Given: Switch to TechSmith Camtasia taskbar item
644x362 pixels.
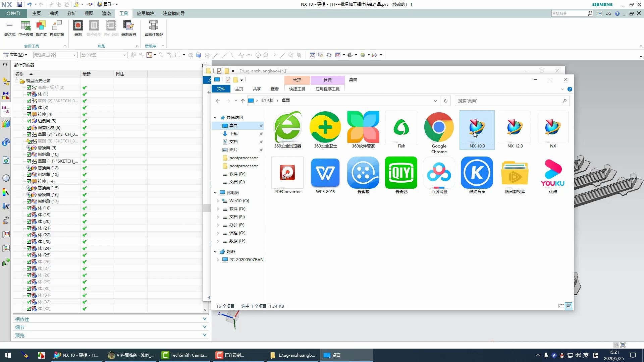Looking at the screenshot, I should pos(185,355).
